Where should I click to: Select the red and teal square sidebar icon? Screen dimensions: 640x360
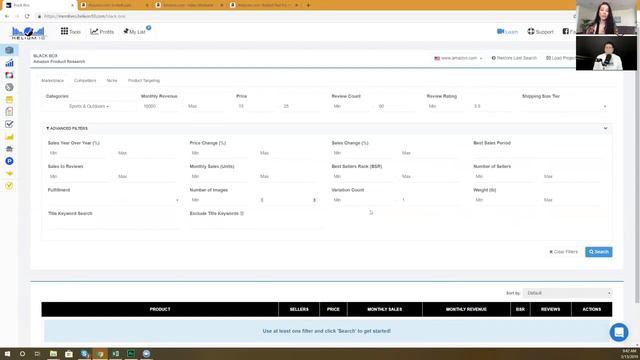click(9, 75)
